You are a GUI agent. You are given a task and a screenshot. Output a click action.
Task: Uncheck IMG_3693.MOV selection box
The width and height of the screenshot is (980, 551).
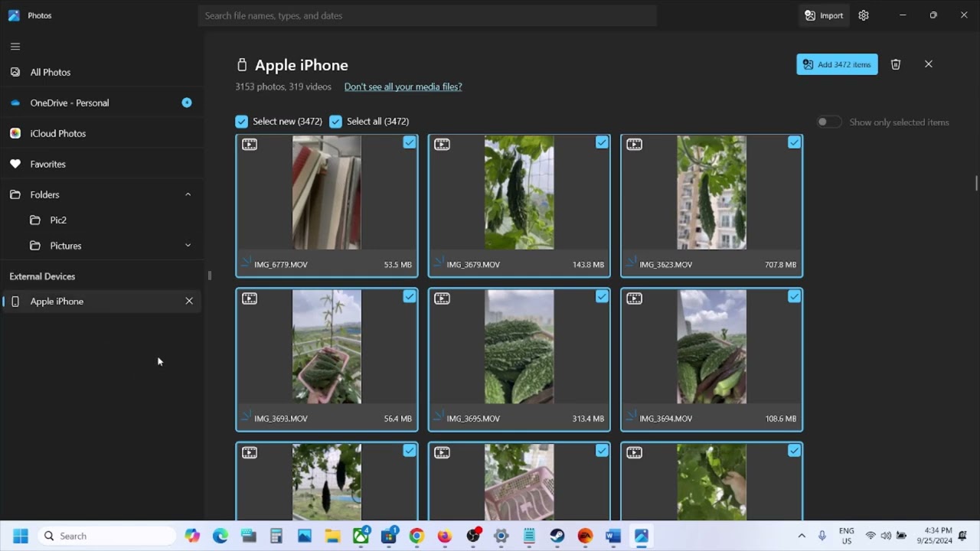(410, 296)
